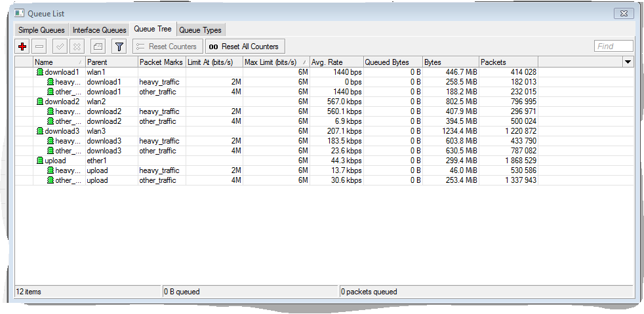Select the download2 queue icon
Viewport: 644px width, 314px height.
click(x=40, y=102)
